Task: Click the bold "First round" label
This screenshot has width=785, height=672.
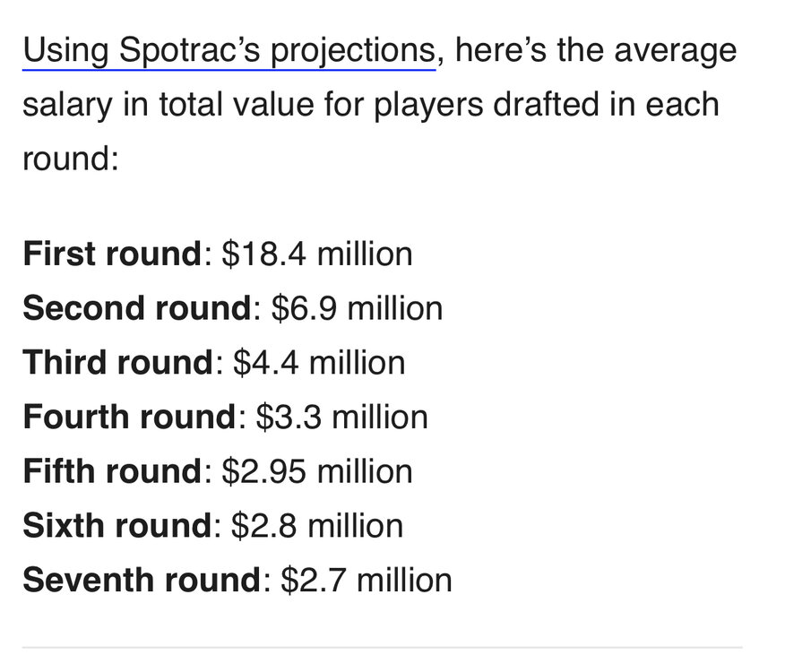Action: pyautogui.click(x=111, y=254)
